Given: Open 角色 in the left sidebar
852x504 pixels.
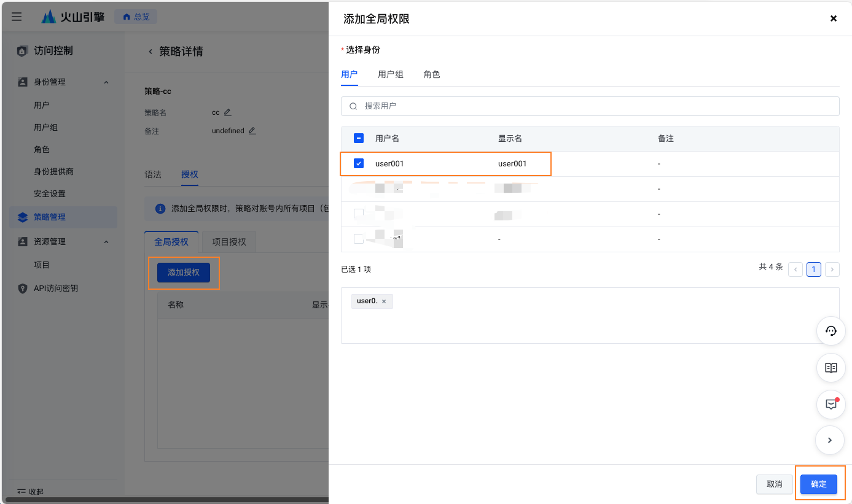Looking at the screenshot, I should (x=42, y=149).
